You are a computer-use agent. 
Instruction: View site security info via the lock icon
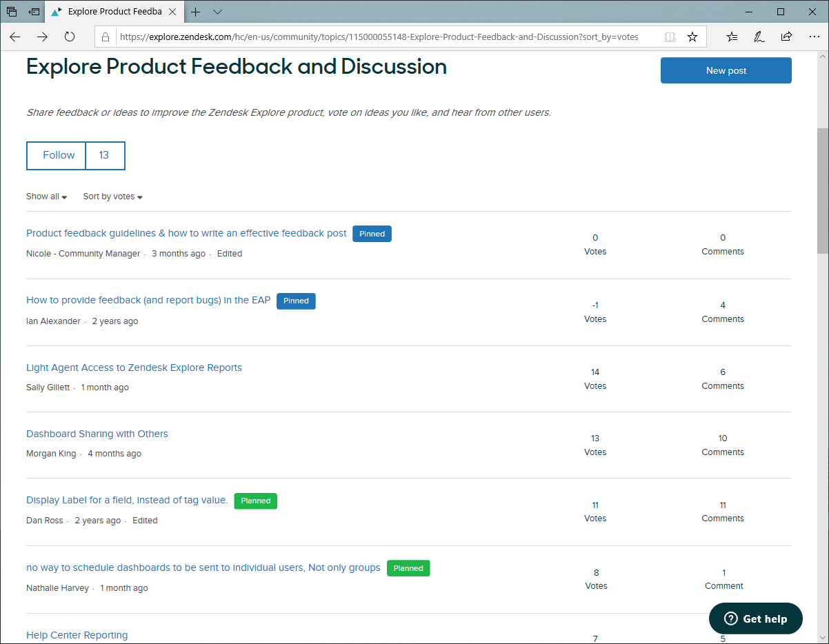tap(105, 37)
